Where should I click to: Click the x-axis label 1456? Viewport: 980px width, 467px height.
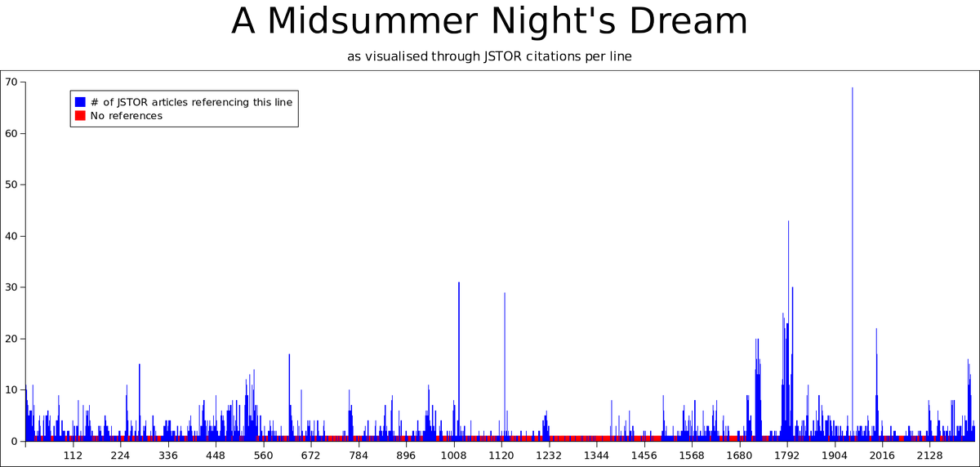point(644,456)
